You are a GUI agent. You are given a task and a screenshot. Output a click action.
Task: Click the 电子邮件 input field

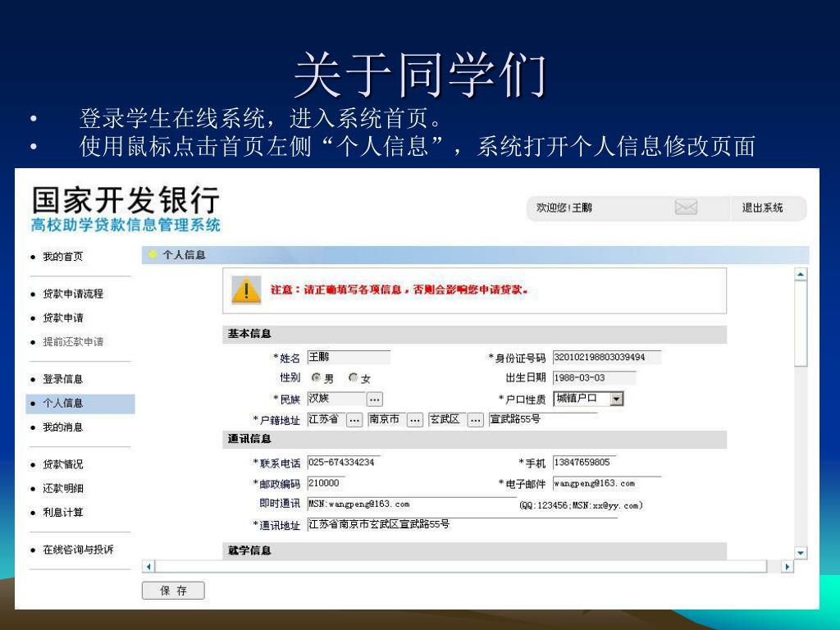tap(605, 483)
